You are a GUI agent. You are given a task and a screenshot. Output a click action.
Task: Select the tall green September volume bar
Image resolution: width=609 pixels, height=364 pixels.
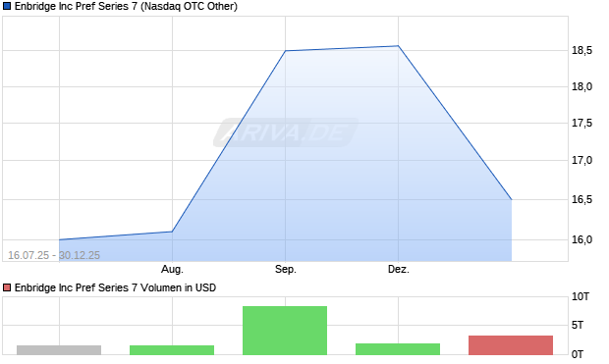(x=285, y=331)
